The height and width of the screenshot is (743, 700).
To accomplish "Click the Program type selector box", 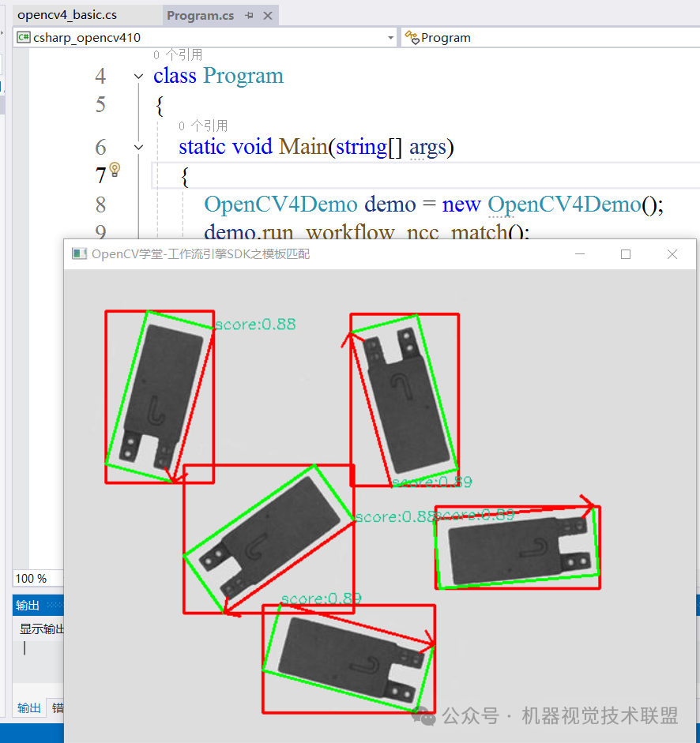I will (x=550, y=37).
